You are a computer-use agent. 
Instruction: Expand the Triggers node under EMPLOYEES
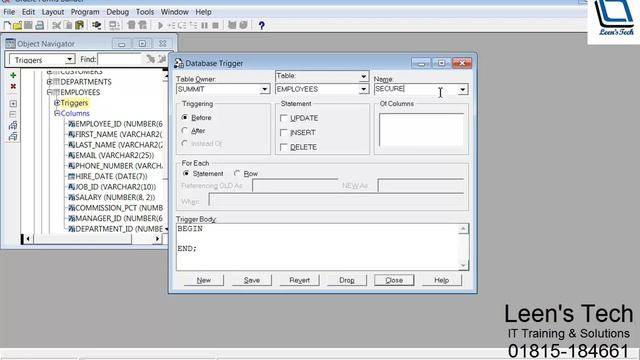tap(57, 103)
